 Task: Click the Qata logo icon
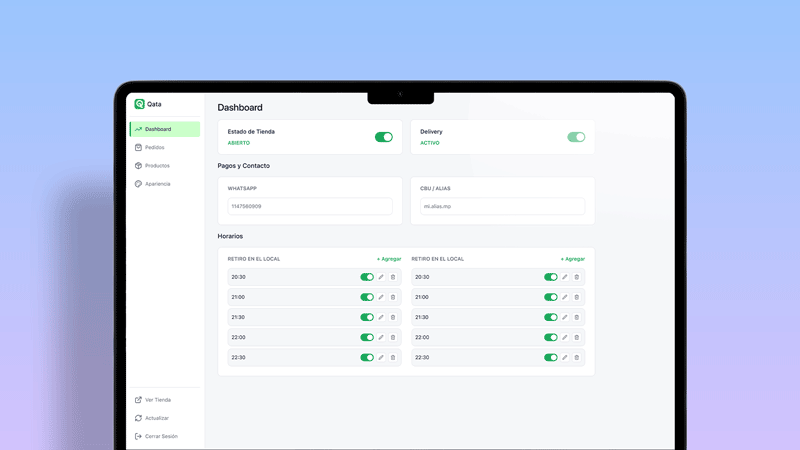coord(140,104)
